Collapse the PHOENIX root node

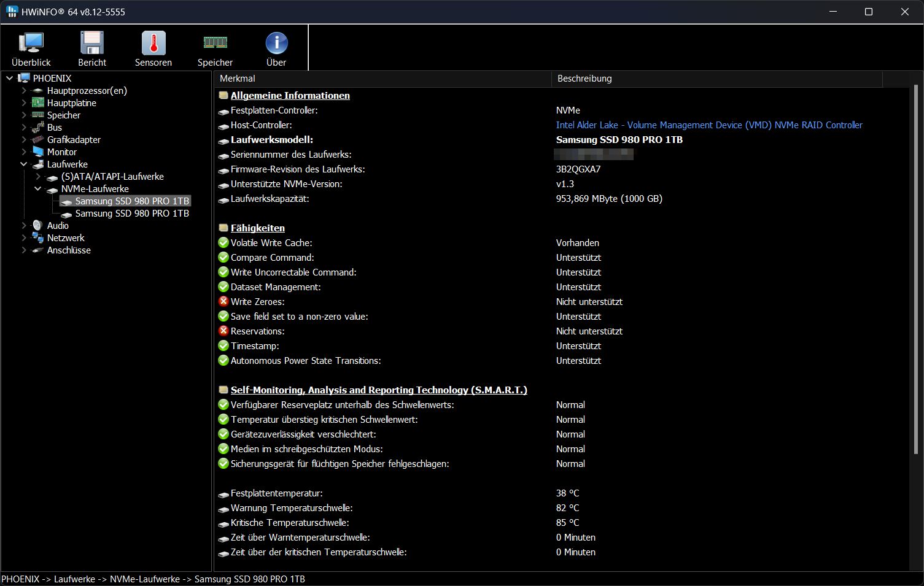10,78
